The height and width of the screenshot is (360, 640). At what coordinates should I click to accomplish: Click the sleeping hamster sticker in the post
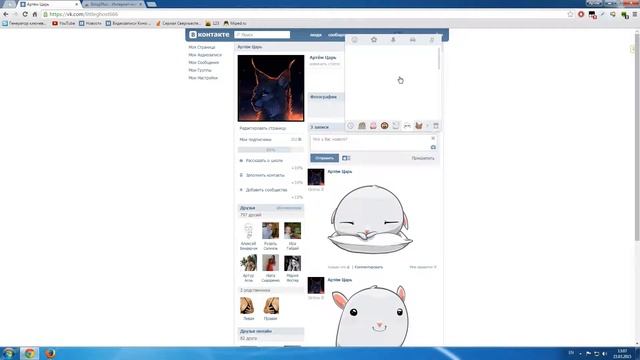[x=370, y=219]
